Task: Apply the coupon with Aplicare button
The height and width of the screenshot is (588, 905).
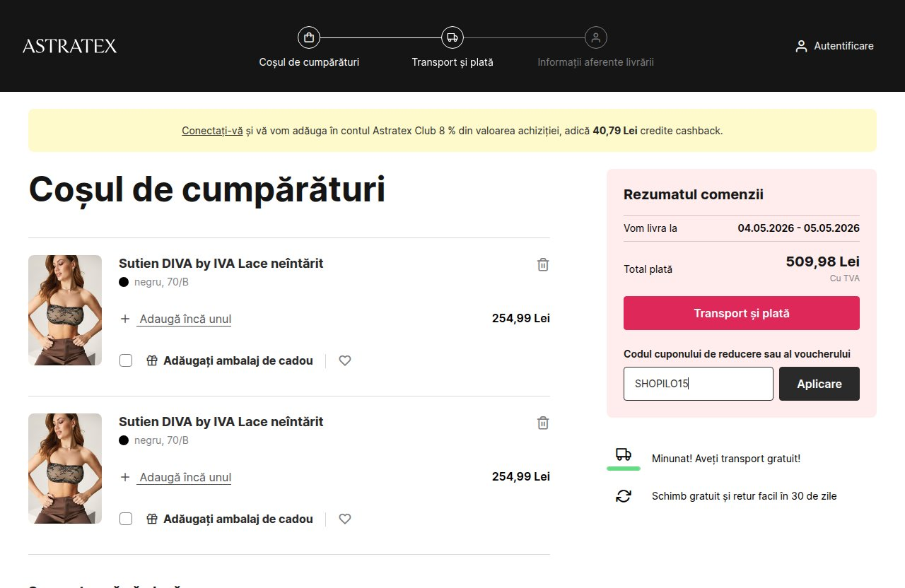Action: (819, 384)
